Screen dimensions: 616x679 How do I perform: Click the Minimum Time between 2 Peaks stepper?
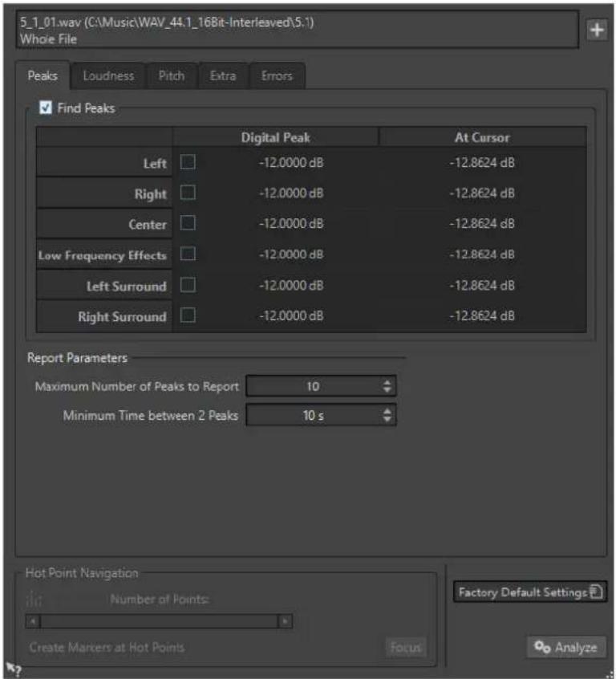pyautogui.click(x=387, y=416)
